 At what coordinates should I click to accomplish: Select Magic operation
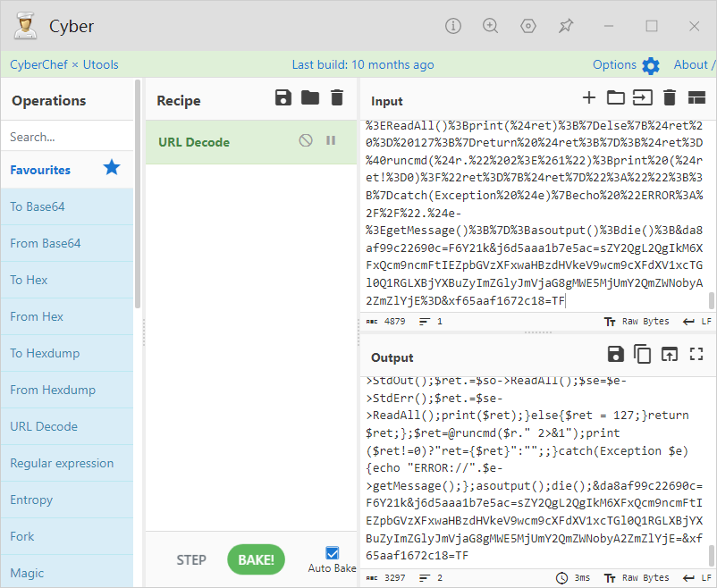tap(67, 572)
